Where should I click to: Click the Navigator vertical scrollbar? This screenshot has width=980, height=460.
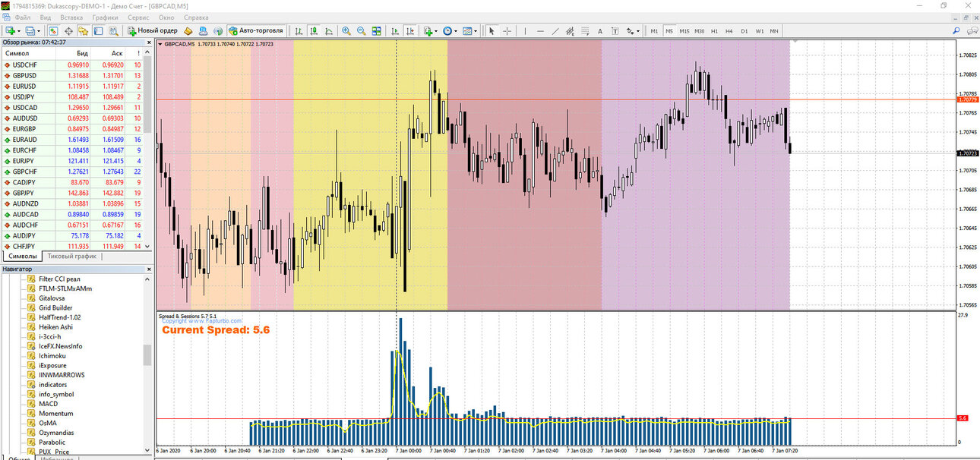[x=147, y=364]
